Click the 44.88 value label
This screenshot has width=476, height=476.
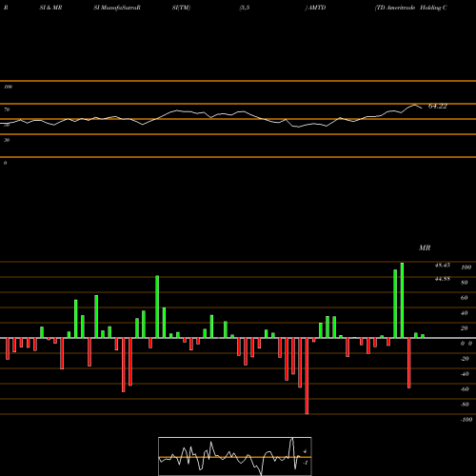(x=443, y=279)
